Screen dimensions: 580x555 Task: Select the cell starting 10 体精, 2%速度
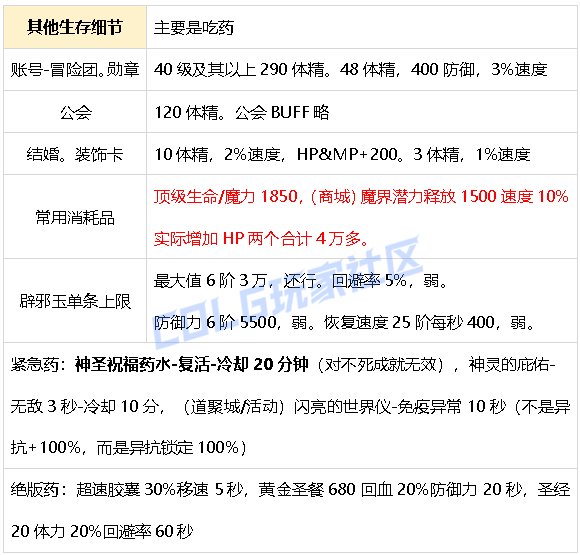[362, 154]
